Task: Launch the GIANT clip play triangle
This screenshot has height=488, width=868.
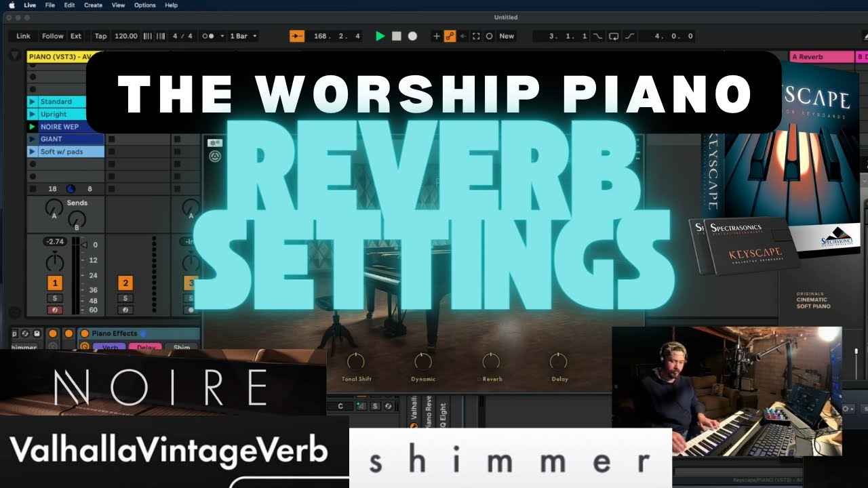Action: point(32,139)
